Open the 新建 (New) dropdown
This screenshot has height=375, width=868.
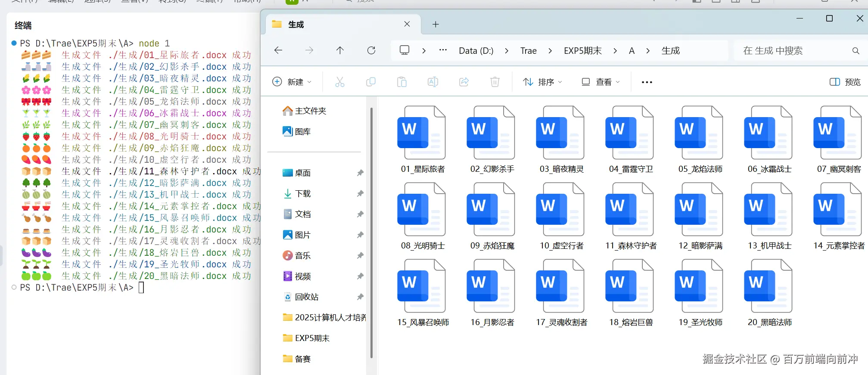pyautogui.click(x=292, y=82)
